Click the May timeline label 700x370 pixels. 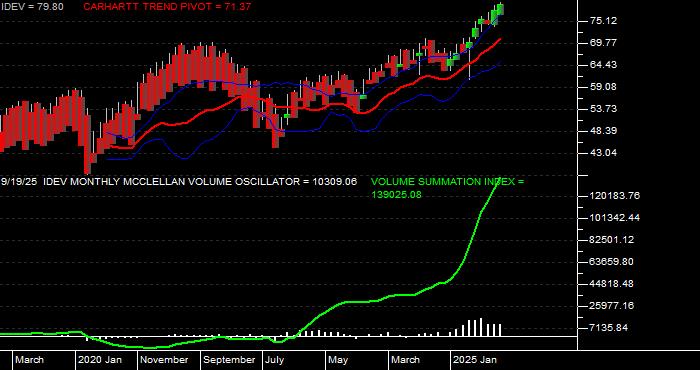[x=338, y=360]
